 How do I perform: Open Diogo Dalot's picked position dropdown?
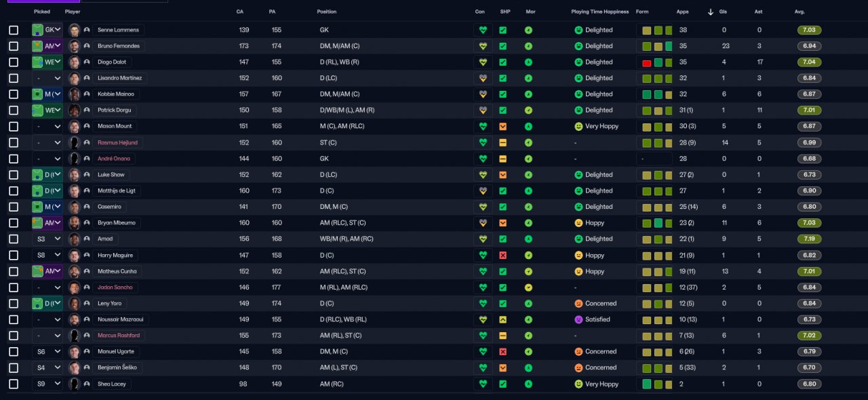pos(47,62)
